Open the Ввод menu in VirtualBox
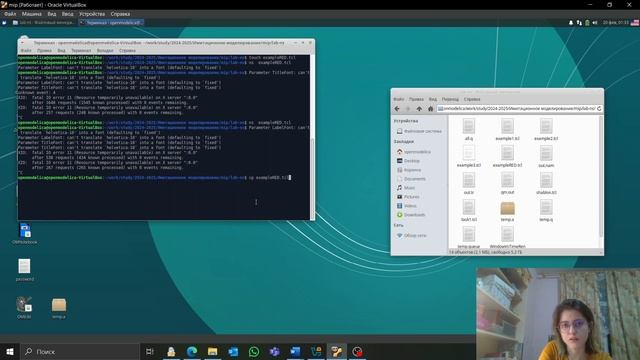The width and height of the screenshot is (640, 360). pos(67,14)
